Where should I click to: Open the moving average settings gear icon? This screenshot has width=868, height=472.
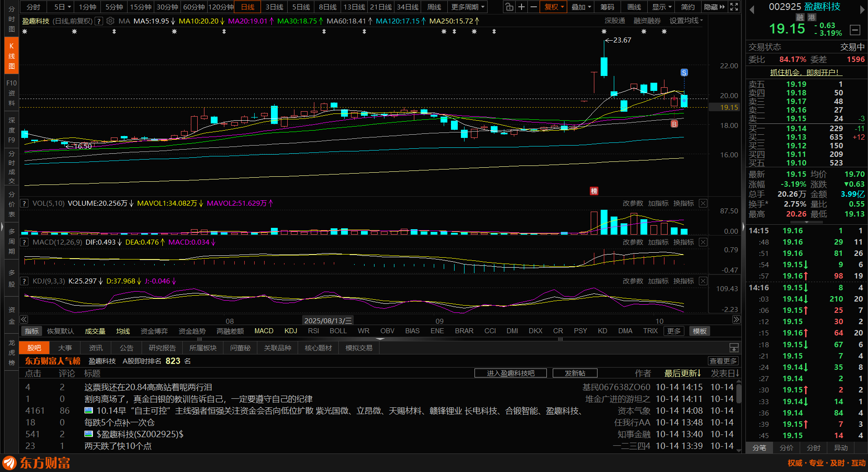(x=110, y=21)
